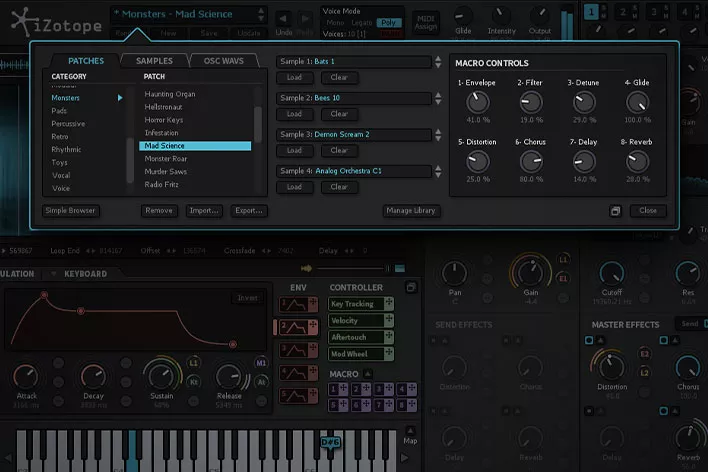Click the pop-out window icon beside Close
708x472 pixels.
(617, 211)
